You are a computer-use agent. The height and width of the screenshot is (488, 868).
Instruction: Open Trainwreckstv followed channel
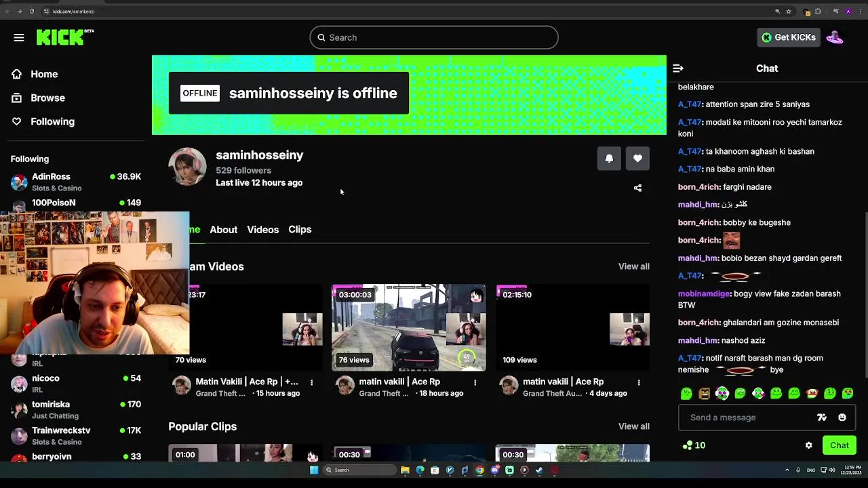(75, 435)
